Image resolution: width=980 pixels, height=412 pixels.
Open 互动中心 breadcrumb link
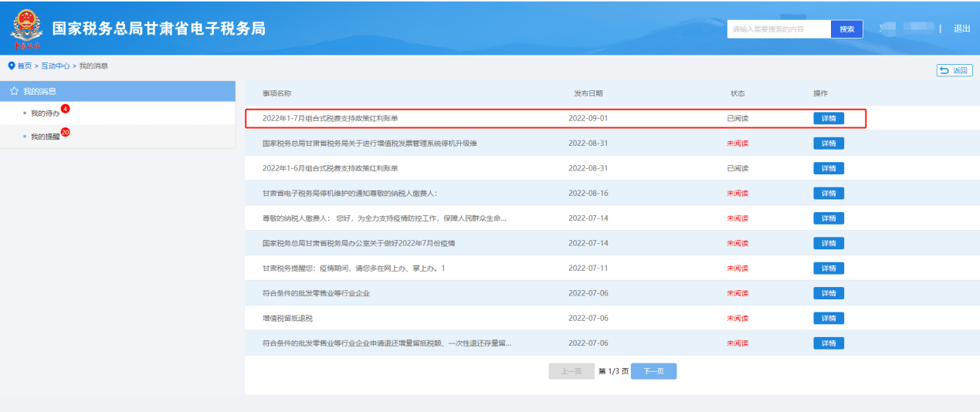tap(56, 66)
